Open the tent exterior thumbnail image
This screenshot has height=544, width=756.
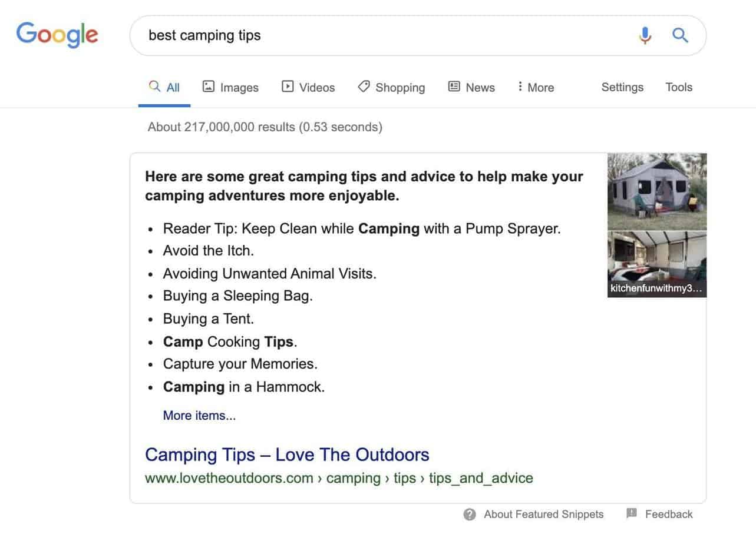click(657, 191)
